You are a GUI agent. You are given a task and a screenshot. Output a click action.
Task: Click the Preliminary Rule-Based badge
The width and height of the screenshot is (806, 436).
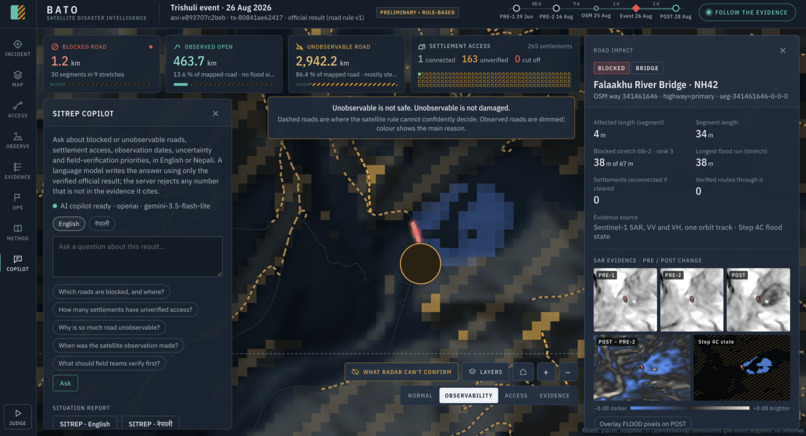pyautogui.click(x=417, y=12)
